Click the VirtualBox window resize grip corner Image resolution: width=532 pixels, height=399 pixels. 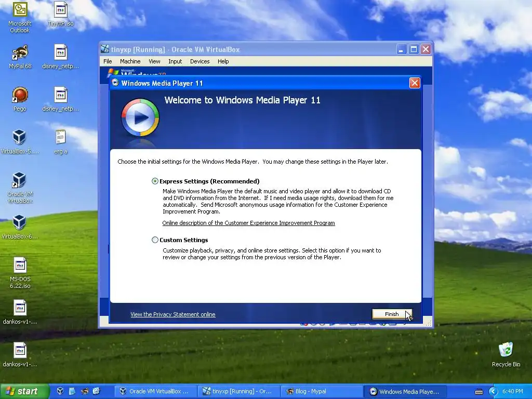click(429, 323)
